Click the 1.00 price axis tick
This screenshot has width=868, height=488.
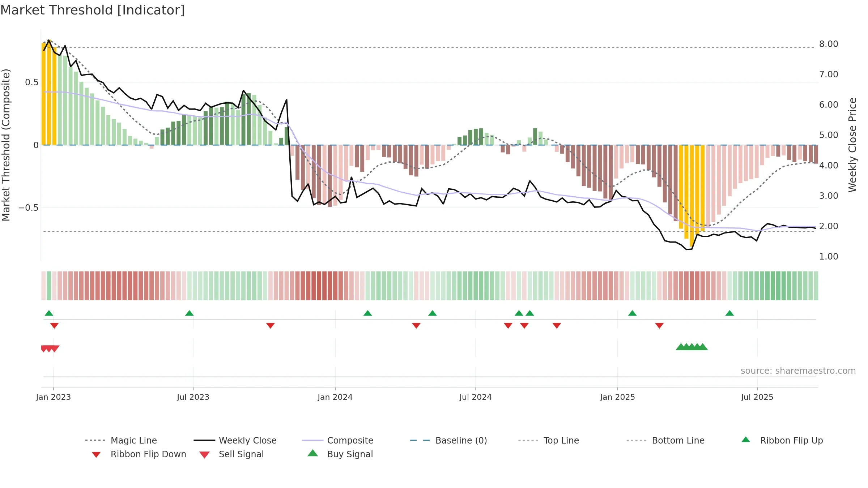point(829,257)
